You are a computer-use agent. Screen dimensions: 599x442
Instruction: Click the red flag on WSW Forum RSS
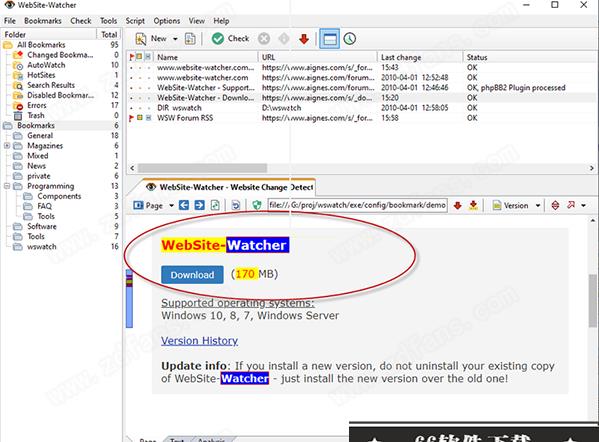[x=131, y=118]
